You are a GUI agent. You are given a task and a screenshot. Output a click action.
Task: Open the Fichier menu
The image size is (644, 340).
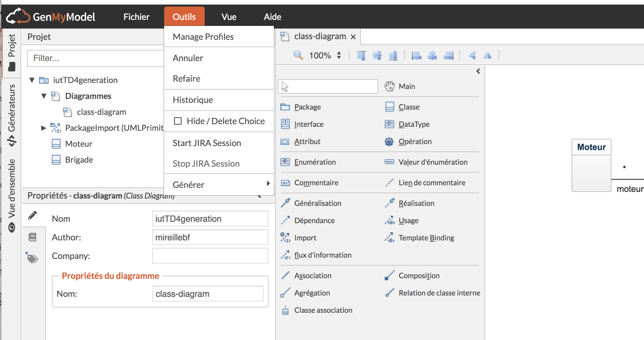pos(136,17)
